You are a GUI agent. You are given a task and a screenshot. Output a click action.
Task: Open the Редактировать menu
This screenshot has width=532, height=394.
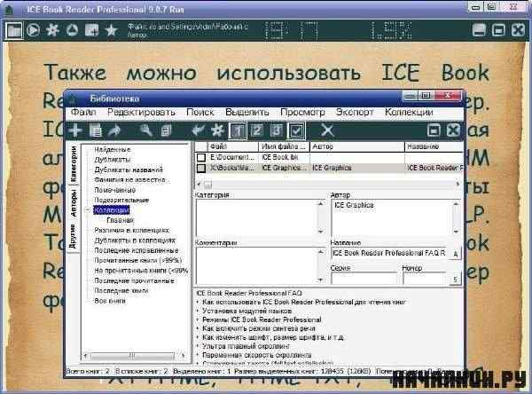[x=141, y=112]
